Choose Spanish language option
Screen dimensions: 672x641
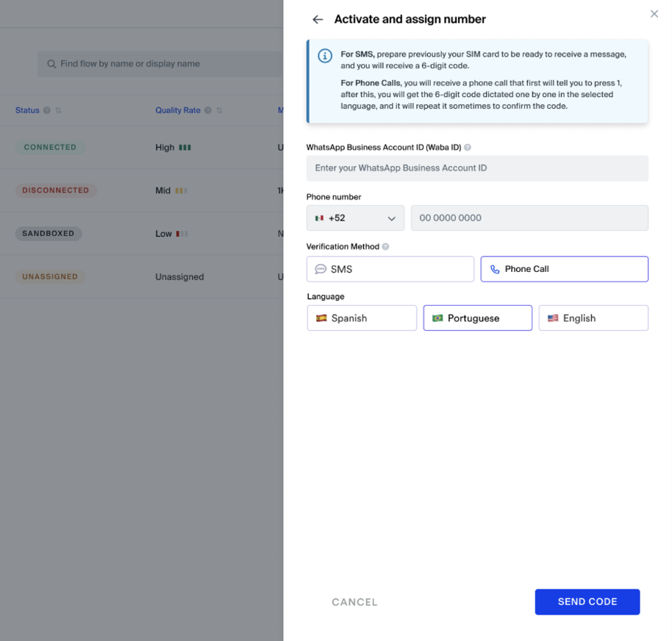tap(362, 318)
